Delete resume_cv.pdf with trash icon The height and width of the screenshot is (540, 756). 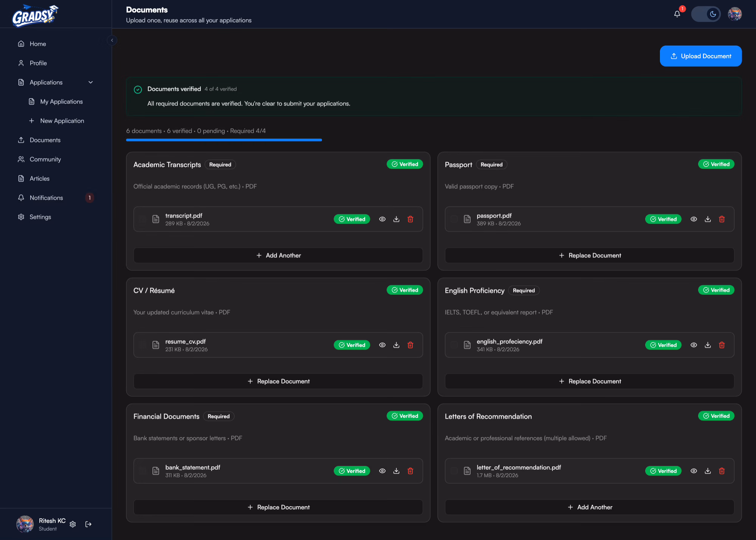click(410, 345)
